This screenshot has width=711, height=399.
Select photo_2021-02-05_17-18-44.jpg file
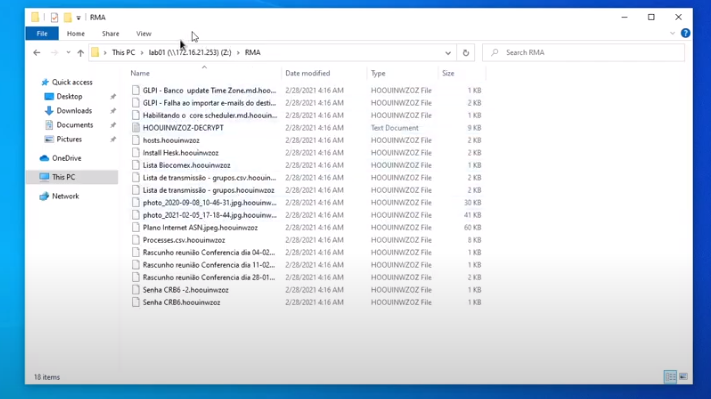(x=209, y=215)
